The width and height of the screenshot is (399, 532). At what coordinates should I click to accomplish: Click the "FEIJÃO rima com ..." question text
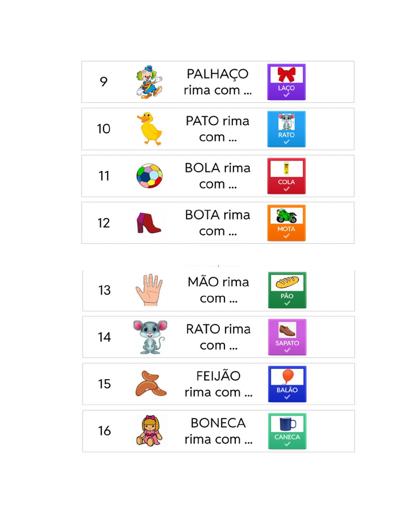218,384
